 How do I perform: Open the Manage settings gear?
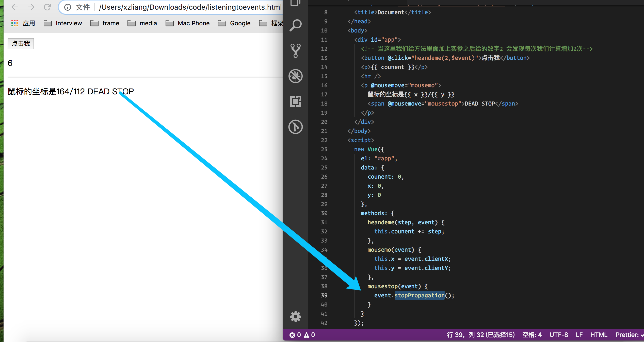296,316
